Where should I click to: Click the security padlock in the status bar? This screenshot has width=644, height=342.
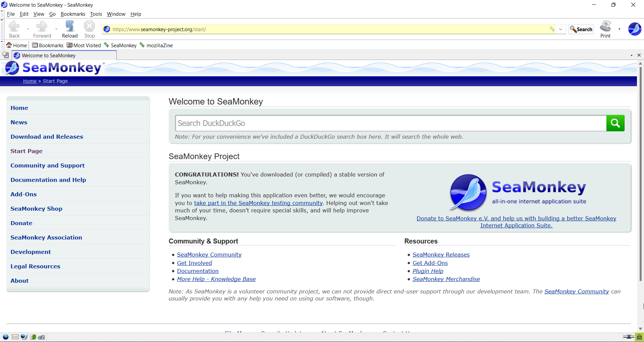(639, 337)
